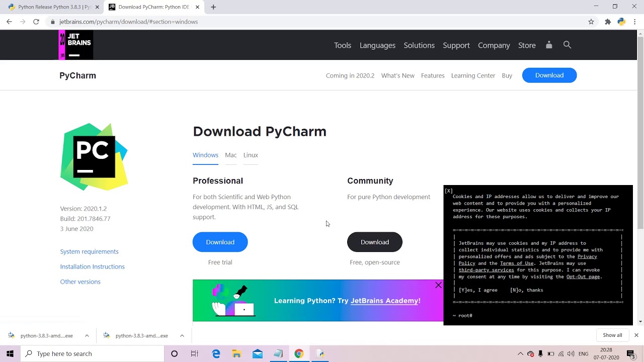
Task: Select the Mac platform tab
Action: pos(231,155)
